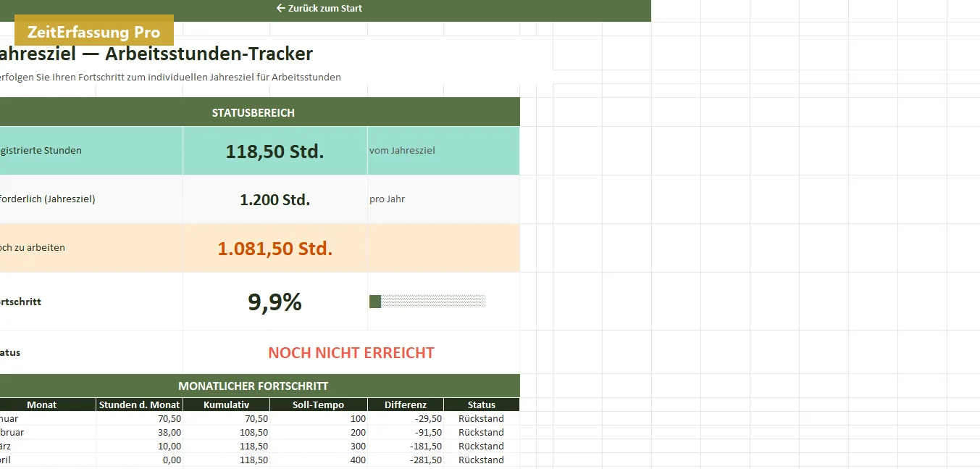The image size is (980, 469).
Task: Select the 'NOCH NICHT ERREICHT' status text
Action: tap(351, 353)
